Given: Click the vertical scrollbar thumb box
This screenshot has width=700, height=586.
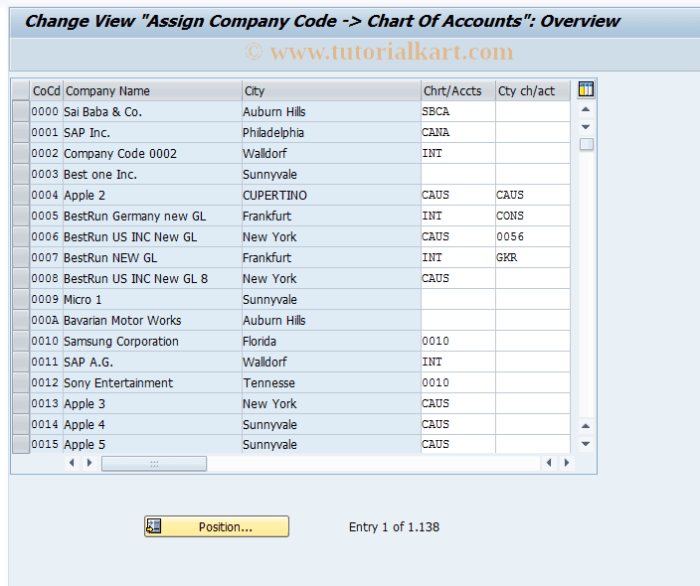Looking at the screenshot, I should [586, 144].
